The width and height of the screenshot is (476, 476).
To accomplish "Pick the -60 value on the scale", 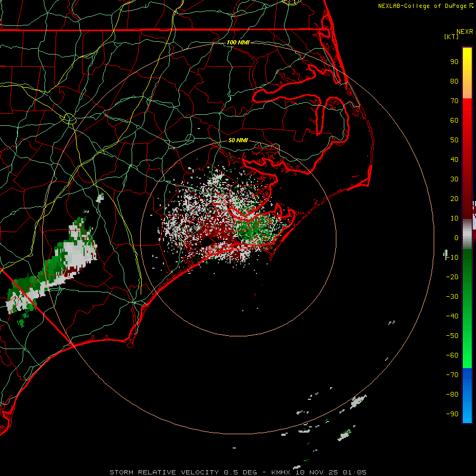I will (x=452, y=355).
